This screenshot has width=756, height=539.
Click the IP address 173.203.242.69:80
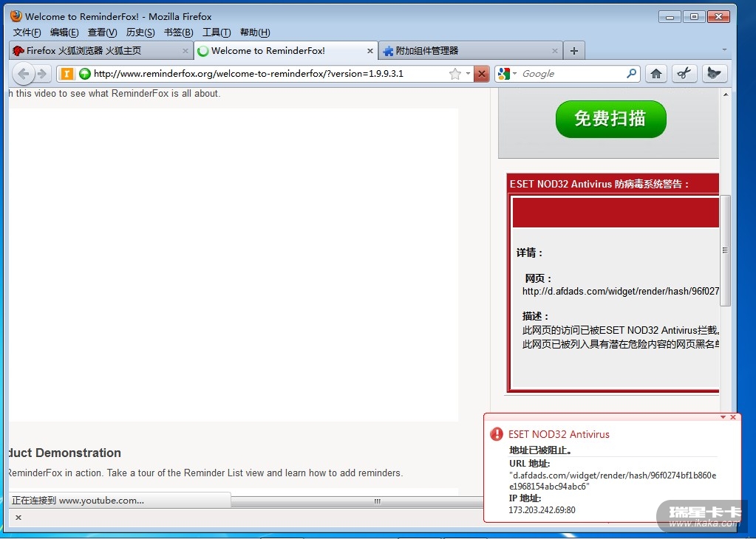[542, 509]
